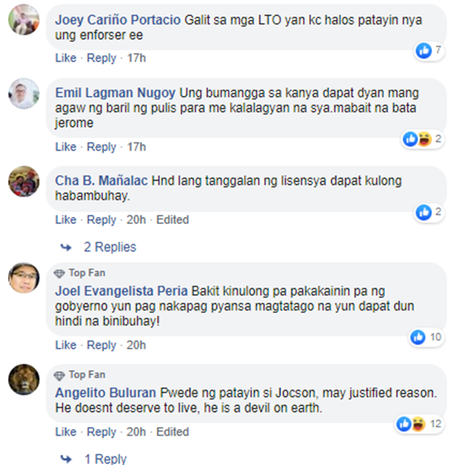
Task: Open Joel Evangelista Peria's profile name link
Action: click(121, 291)
